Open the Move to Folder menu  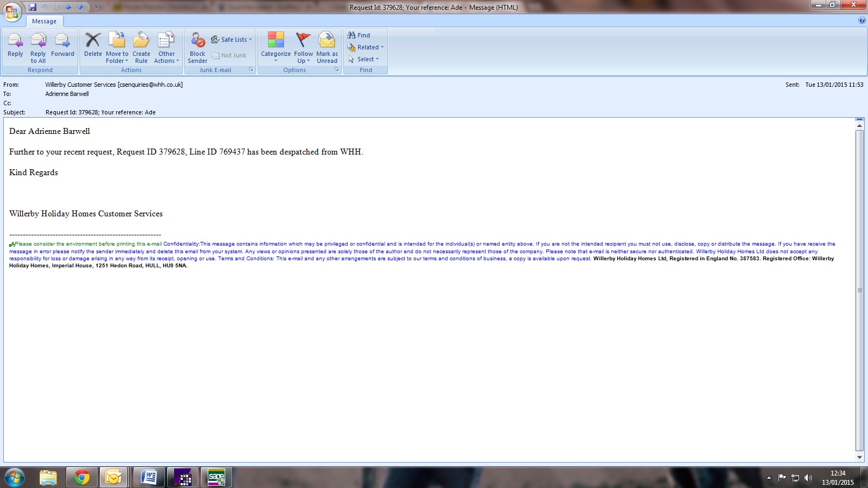tap(117, 48)
